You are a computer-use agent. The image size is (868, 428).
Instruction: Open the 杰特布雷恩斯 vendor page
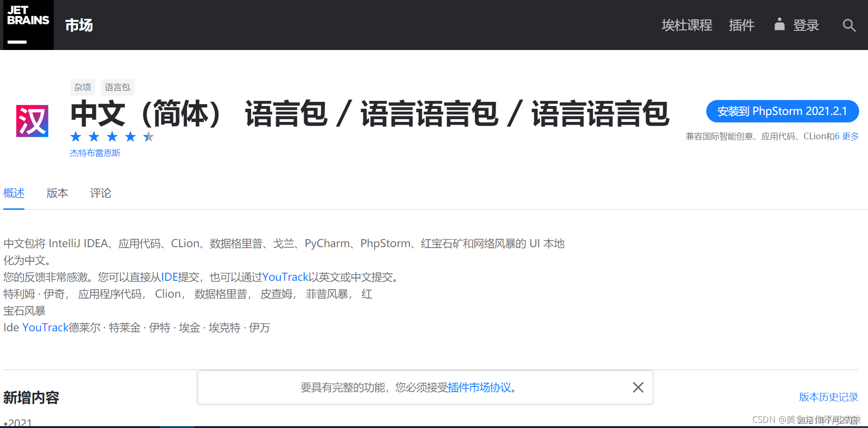click(x=95, y=153)
